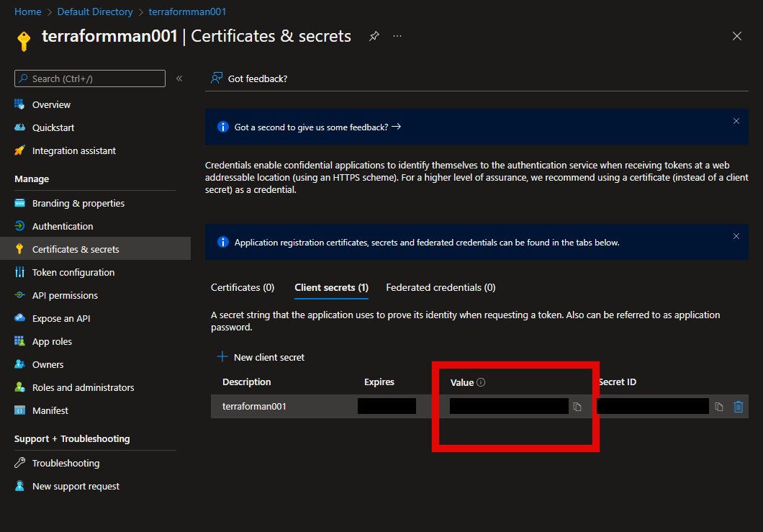This screenshot has height=532, width=763.
Task: Close the Certificates & secrets blade
Action: click(736, 36)
